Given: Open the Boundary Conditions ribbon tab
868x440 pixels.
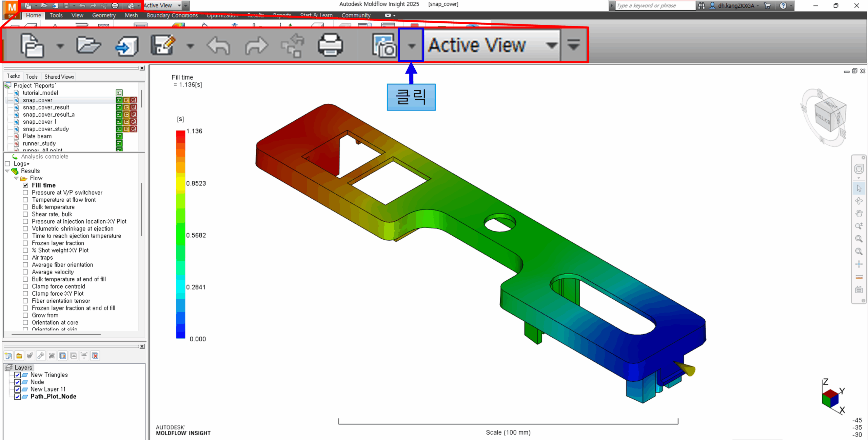Looking at the screenshot, I should [x=172, y=15].
